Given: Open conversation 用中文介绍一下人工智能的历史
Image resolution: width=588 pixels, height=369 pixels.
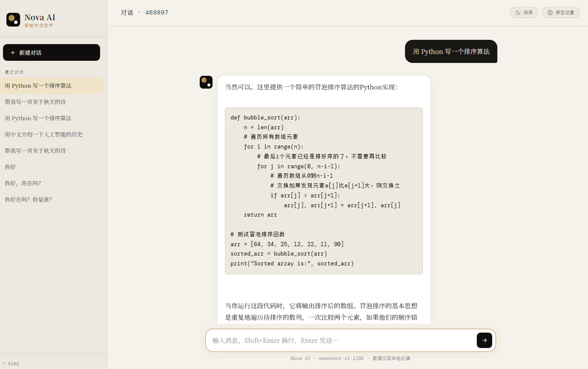Looking at the screenshot, I should tap(44, 134).
